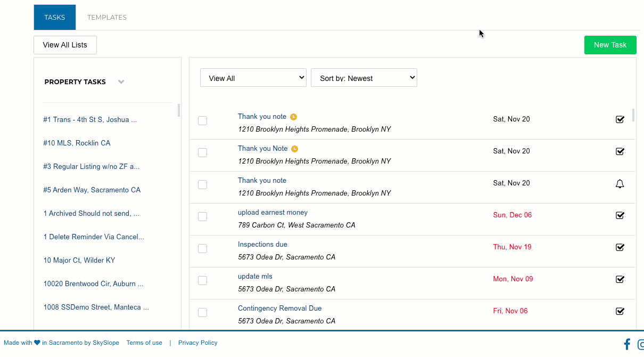This screenshot has width=644, height=357.
Task: Click the 'Sun, Dec 06' due date
Action: click(513, 215)
